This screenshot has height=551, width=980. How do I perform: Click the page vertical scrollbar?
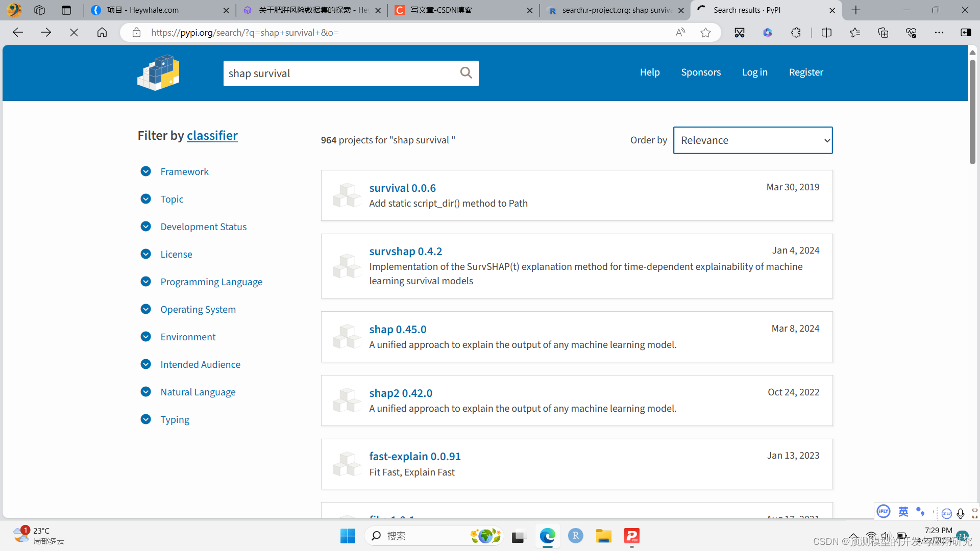point(972,112)
